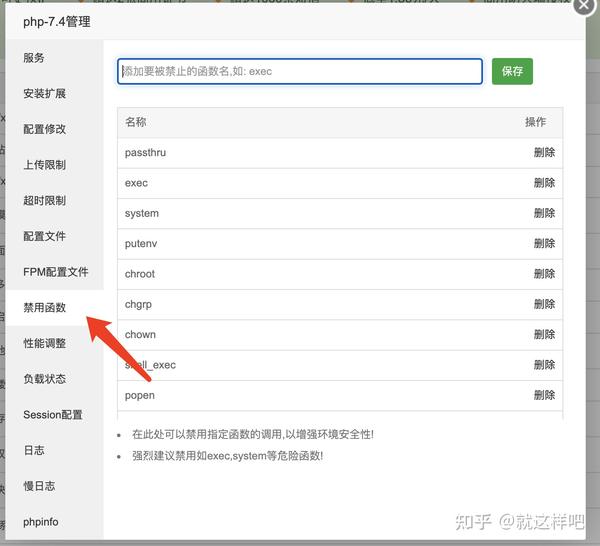Click the 名称 column header
Screen dimensions: 600x546
coord(135,122)
